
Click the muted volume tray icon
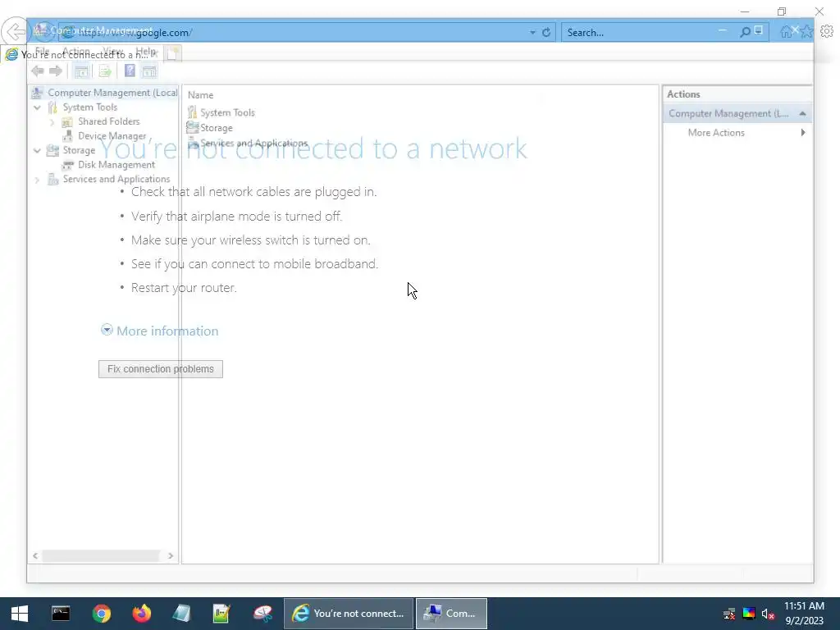click(768, 614)
